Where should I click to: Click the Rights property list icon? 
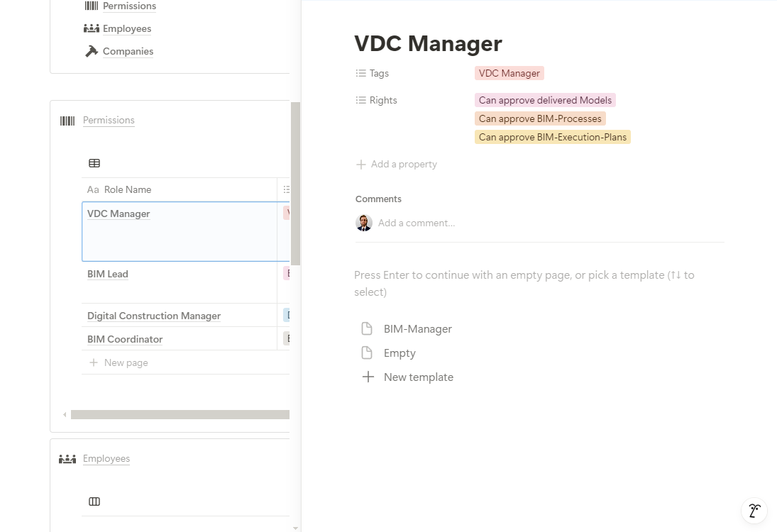point(361,101)
